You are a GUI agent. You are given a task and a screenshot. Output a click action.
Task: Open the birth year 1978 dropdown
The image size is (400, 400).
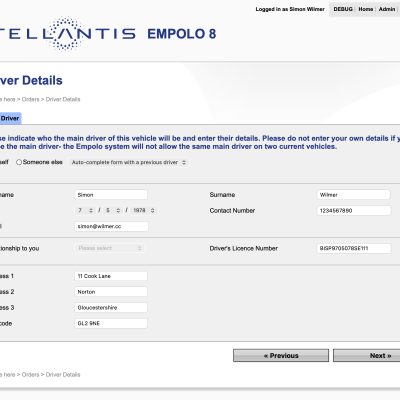(143, 210)
